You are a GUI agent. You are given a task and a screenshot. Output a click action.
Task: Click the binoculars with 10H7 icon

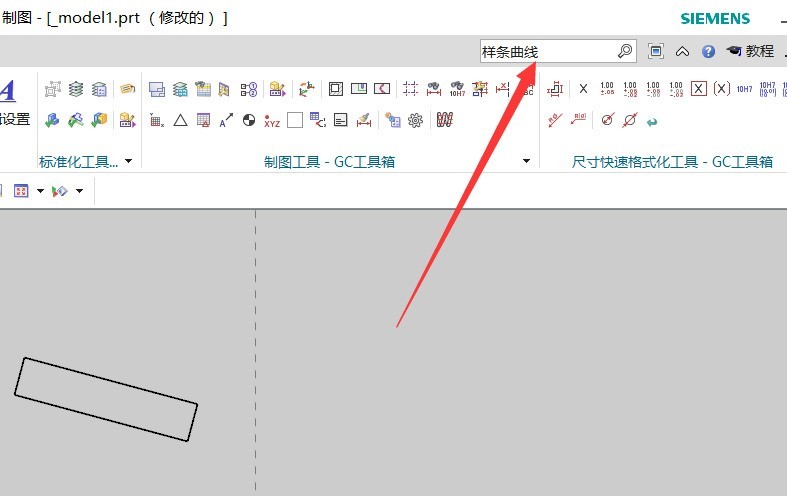click(457, 89)
